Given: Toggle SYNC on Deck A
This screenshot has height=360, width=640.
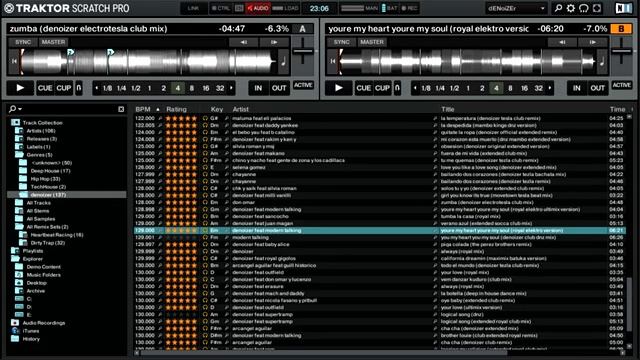Looking at the screenshot, I should (23, 42).
